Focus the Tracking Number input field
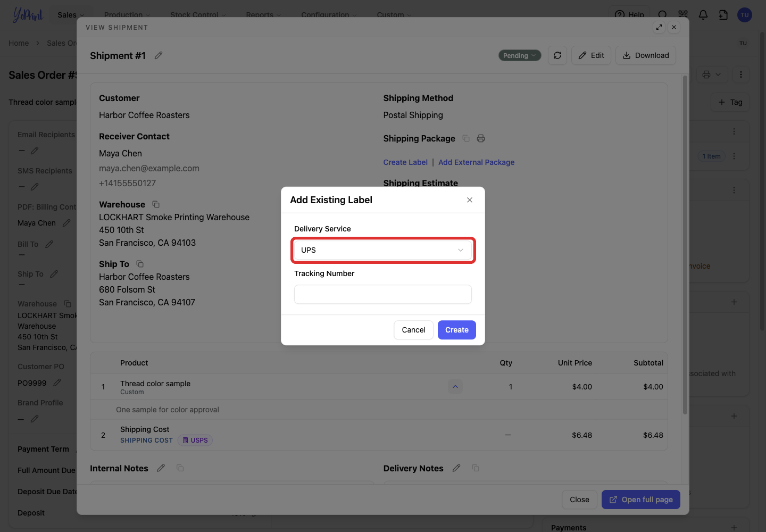The width and height of the screenshot is (766, 532). pyautogui.click(x=383, y=294)
